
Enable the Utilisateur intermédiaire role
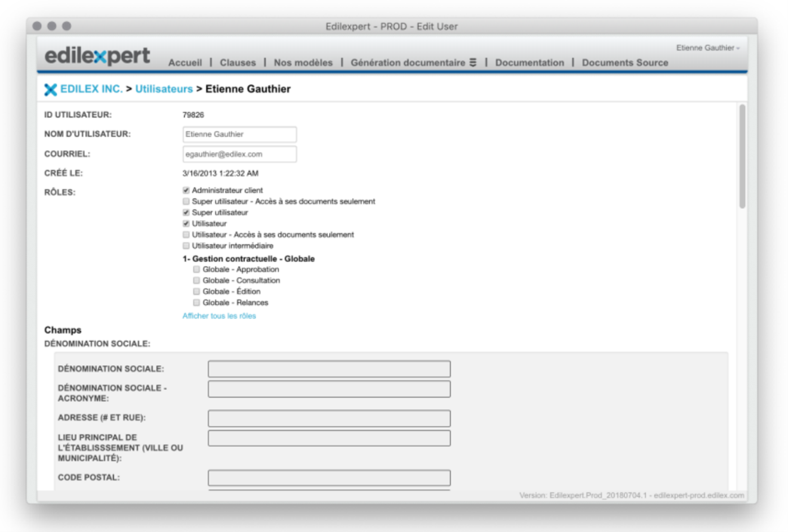point(186,246)
